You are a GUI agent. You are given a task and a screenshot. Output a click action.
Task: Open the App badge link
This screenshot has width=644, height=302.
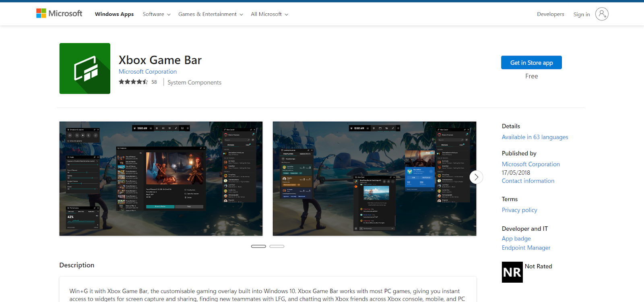pyautogui.click(x=516, y=239)
